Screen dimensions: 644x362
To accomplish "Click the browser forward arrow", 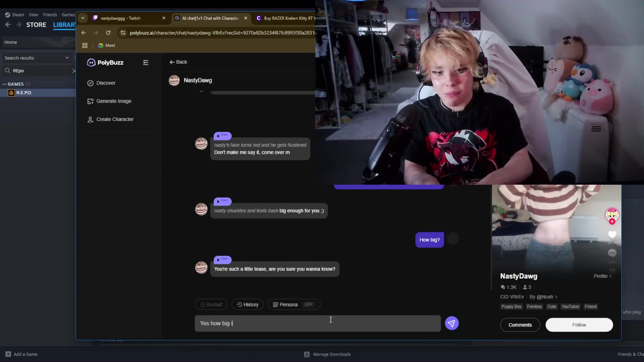I will point(96,33).
